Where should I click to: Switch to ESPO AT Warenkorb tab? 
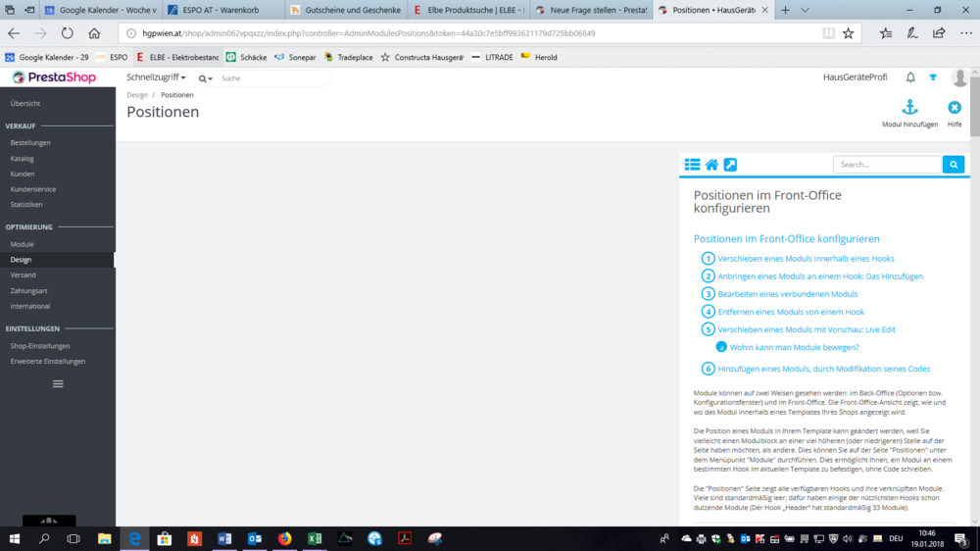click(x=223, y=10)
